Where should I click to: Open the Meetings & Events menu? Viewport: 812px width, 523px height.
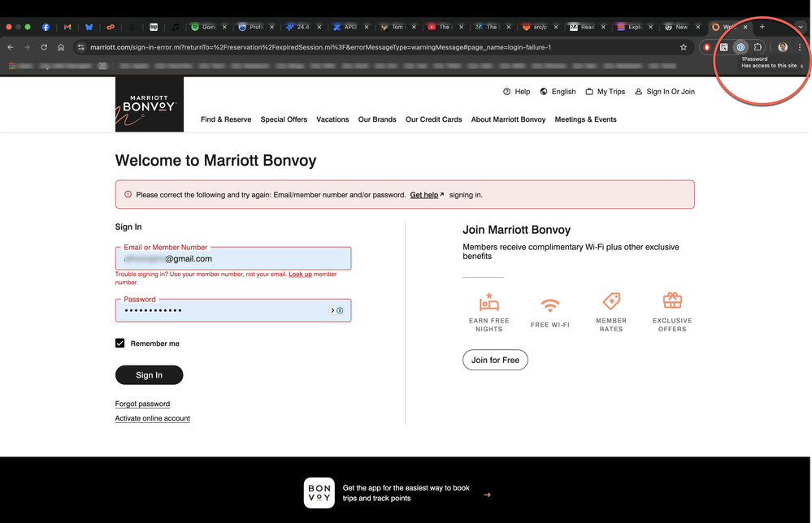pyautogui.click(x=586, y=119)
